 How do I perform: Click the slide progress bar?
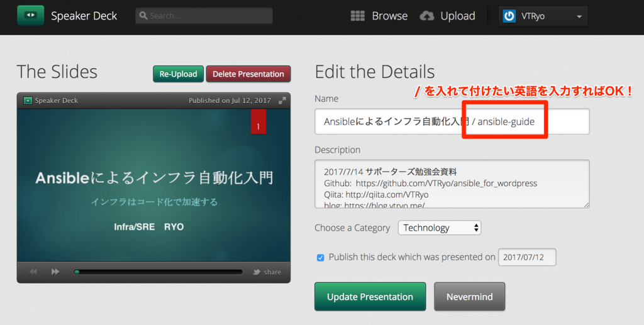(158, 272)
